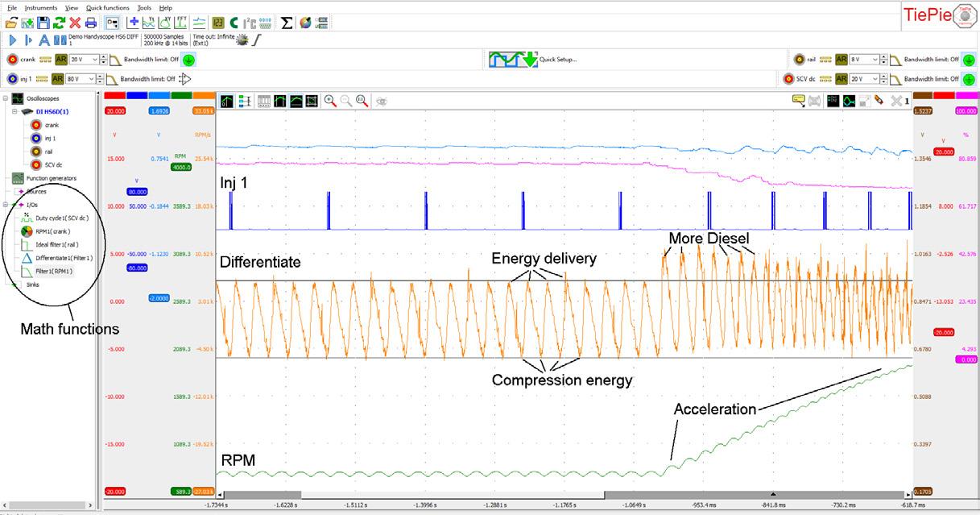Click the blue Start measuring play icon
The image size is (980, 515).
tap(12, 39)
